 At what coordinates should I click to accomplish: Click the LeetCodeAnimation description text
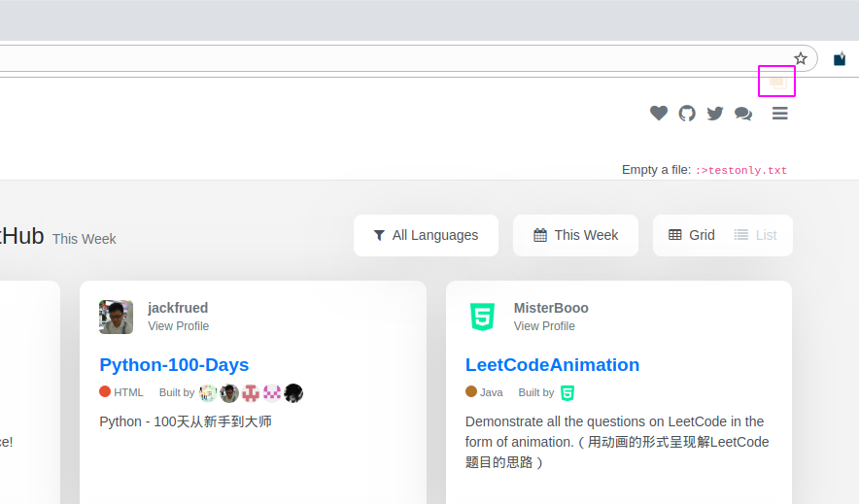click(x=617, y=442)
